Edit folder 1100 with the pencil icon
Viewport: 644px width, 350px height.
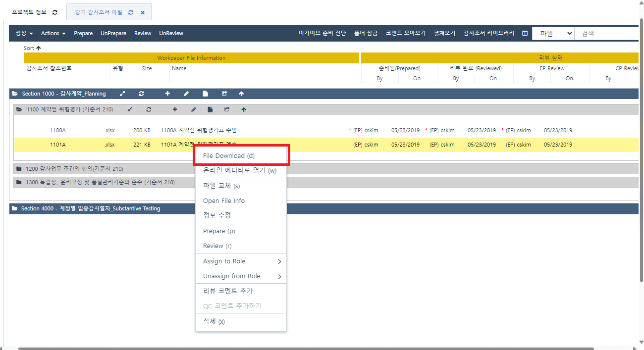point(194,109)
